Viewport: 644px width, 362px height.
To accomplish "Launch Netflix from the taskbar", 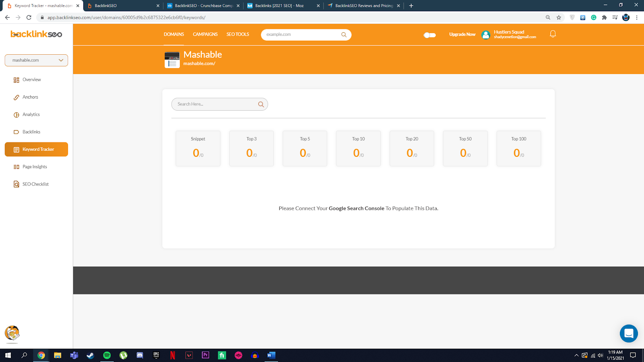I will 173,355.
